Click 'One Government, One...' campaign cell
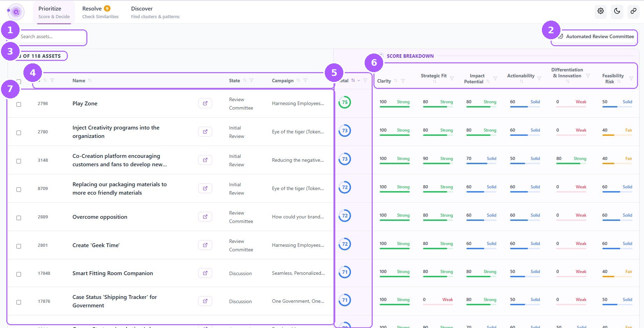Screen dimensions: 644x328 298,301
